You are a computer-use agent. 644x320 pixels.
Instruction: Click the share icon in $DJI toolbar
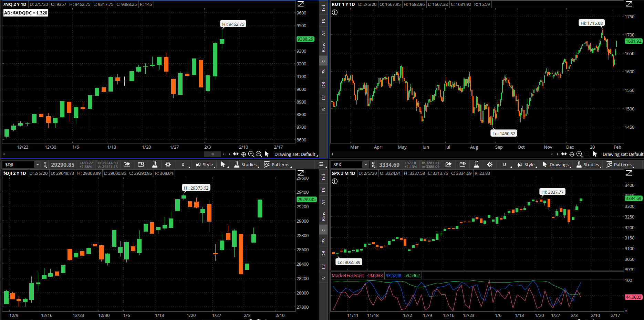[127, 164]
